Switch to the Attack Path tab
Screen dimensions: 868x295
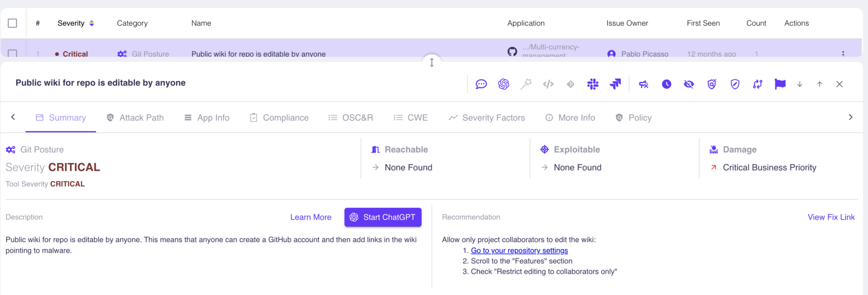pos(136,118)
